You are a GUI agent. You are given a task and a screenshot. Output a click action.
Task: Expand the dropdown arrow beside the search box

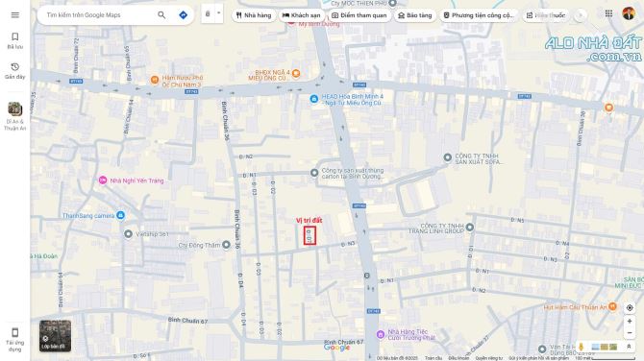pos(218,13)
